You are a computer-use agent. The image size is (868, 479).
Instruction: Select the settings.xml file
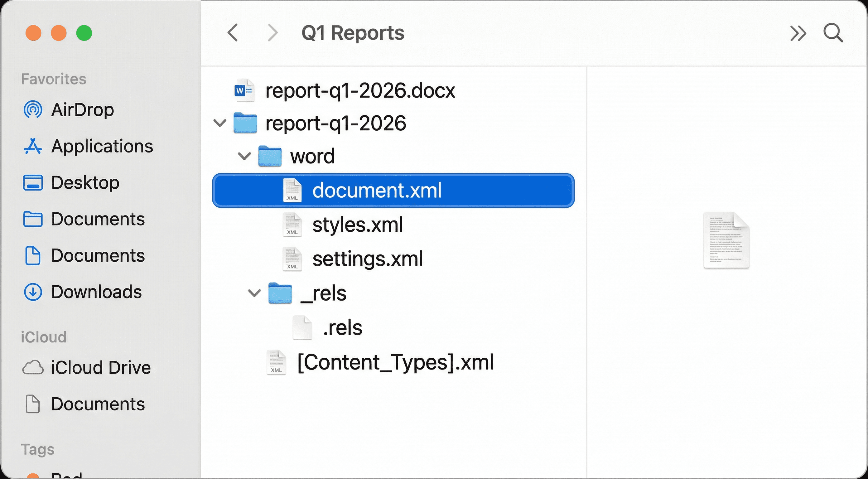pyautogui.click(x=368, y=259)
